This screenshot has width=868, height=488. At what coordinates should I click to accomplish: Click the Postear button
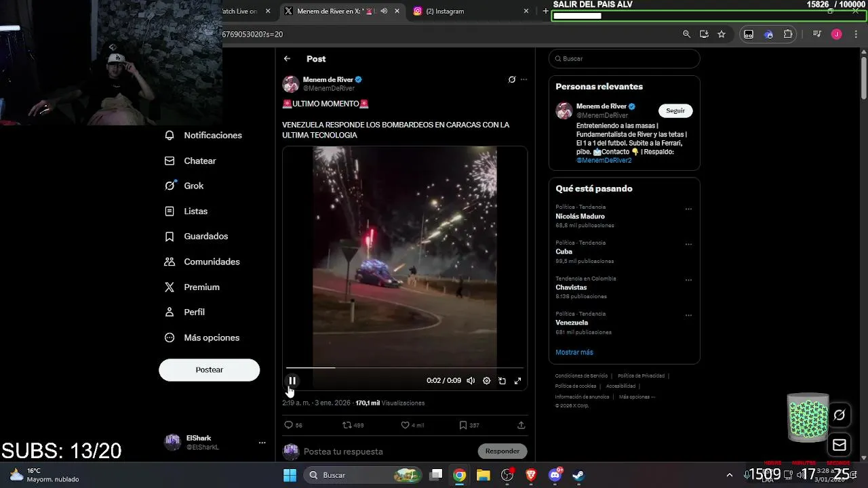click(210, 369)
